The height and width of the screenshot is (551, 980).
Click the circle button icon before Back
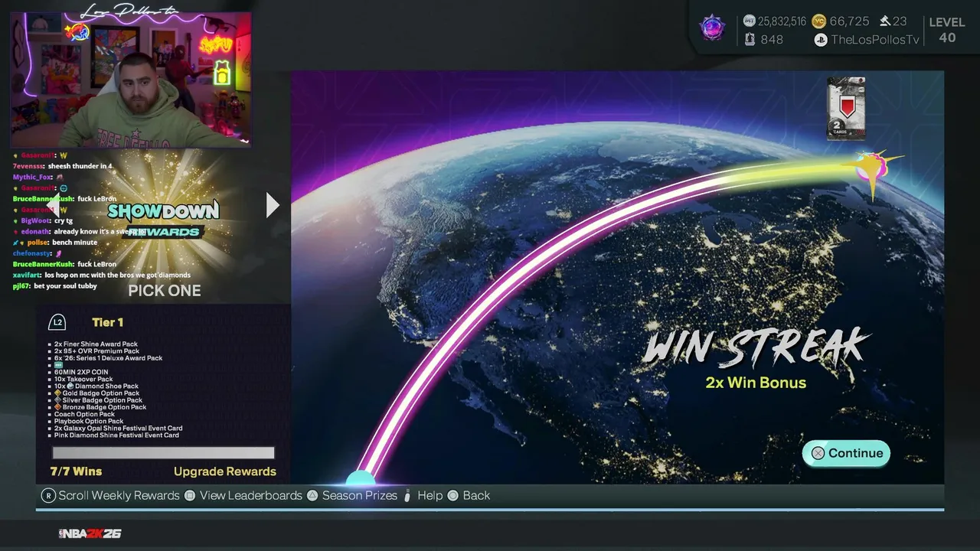tap(452, 495)
